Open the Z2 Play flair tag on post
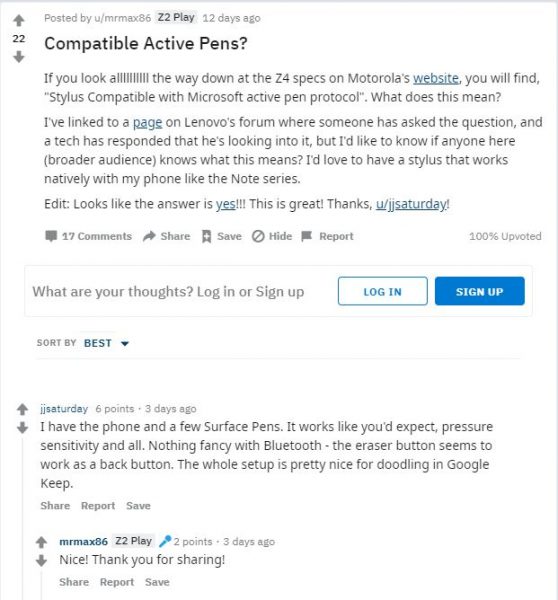The width and height of the screenshot is (558, 600). 176,18
